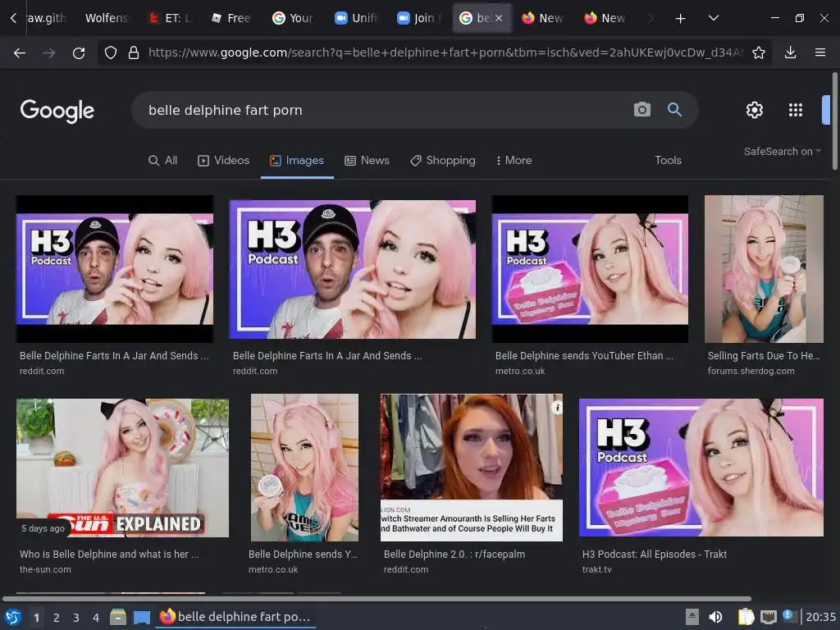Click the browser forward arrow button
The height and width of the screenshot is (630, 840).
click(49, 52)
